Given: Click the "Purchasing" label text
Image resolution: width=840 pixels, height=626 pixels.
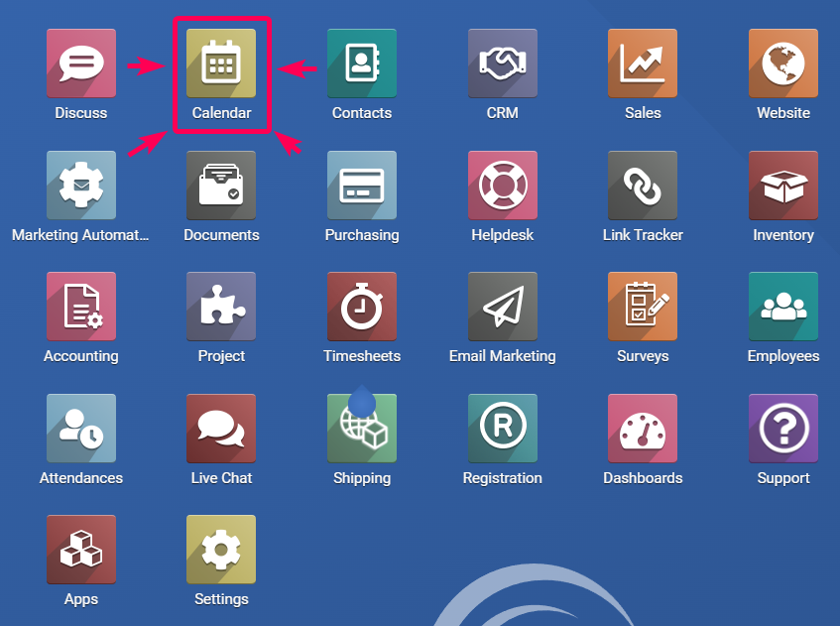Looking at the screenshot, I should tap(362, 235).
